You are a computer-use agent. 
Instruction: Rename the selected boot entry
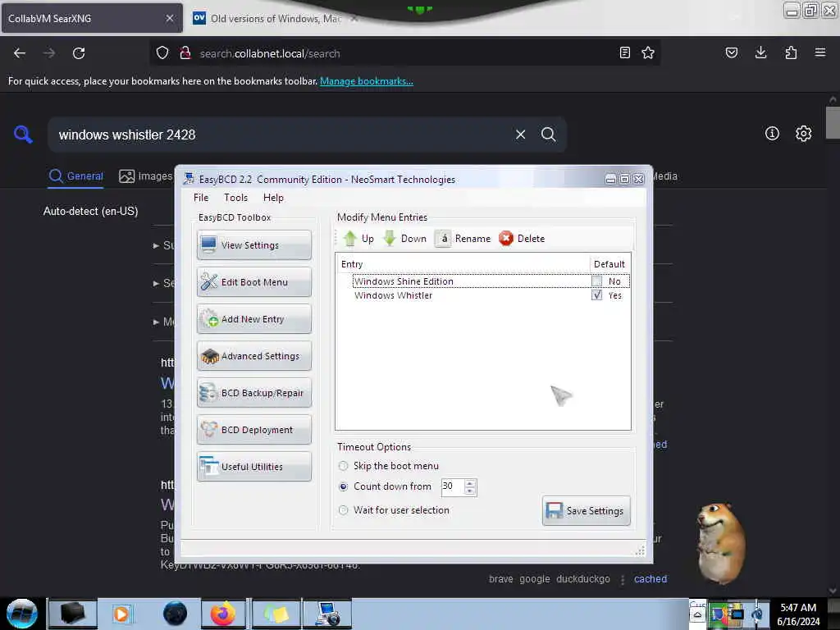pos(463,239)
